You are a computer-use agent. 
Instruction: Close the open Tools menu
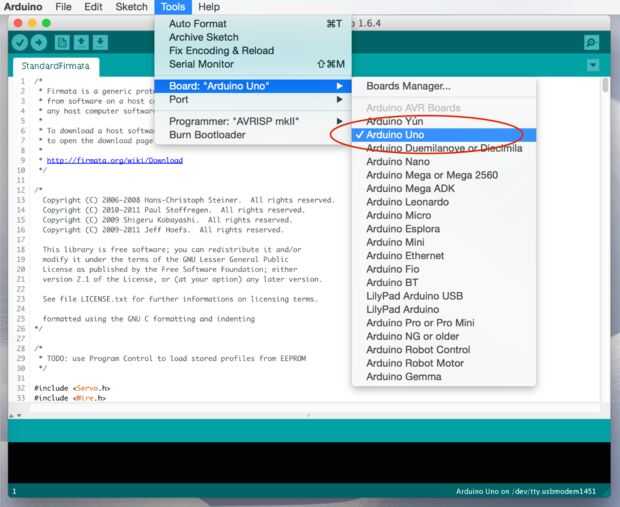click(173, 7)
